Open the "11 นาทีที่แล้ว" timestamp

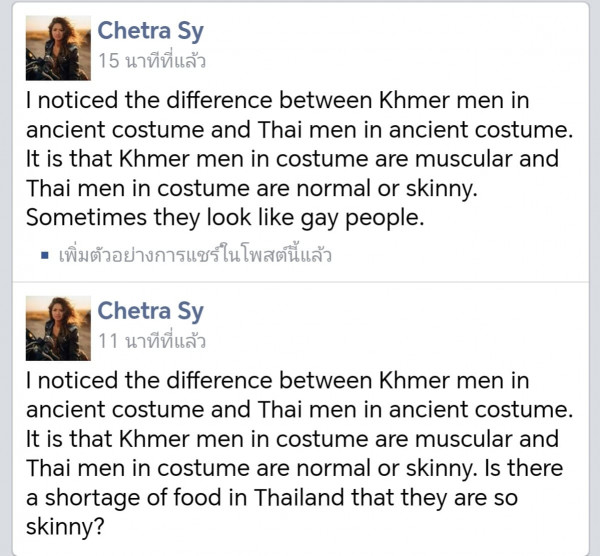[x=151, y=341]
